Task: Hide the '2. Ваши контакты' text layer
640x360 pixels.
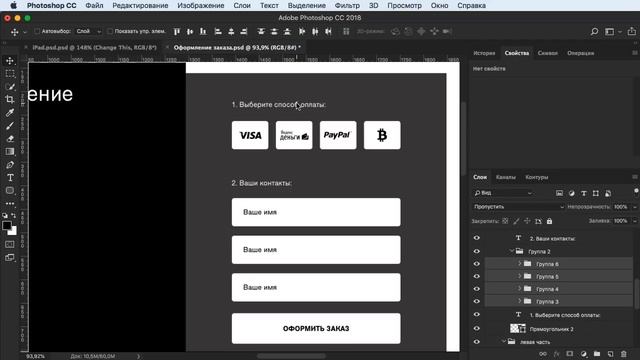Action: [476, 238]
